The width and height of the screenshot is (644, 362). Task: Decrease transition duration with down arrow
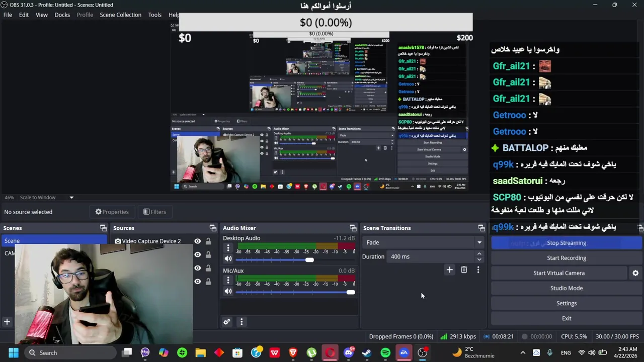pyautogui.click(x=479, y=259)
